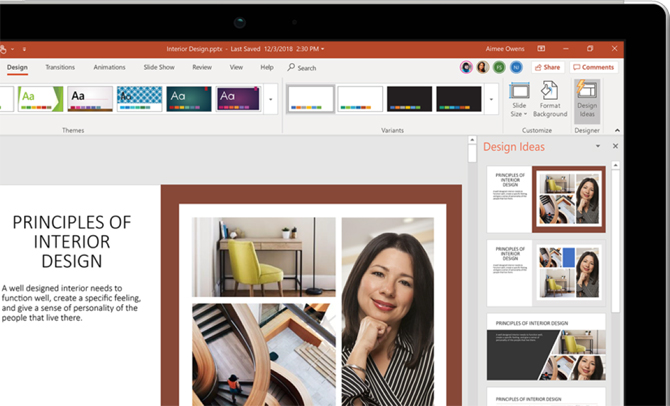Open the Comments button
The height and width of the screenshot is (406, 670).
point(594,67)
